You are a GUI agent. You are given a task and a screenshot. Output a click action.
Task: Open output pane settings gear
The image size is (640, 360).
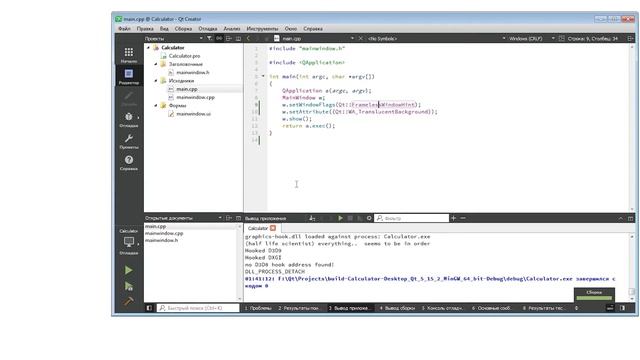point(369,218)
